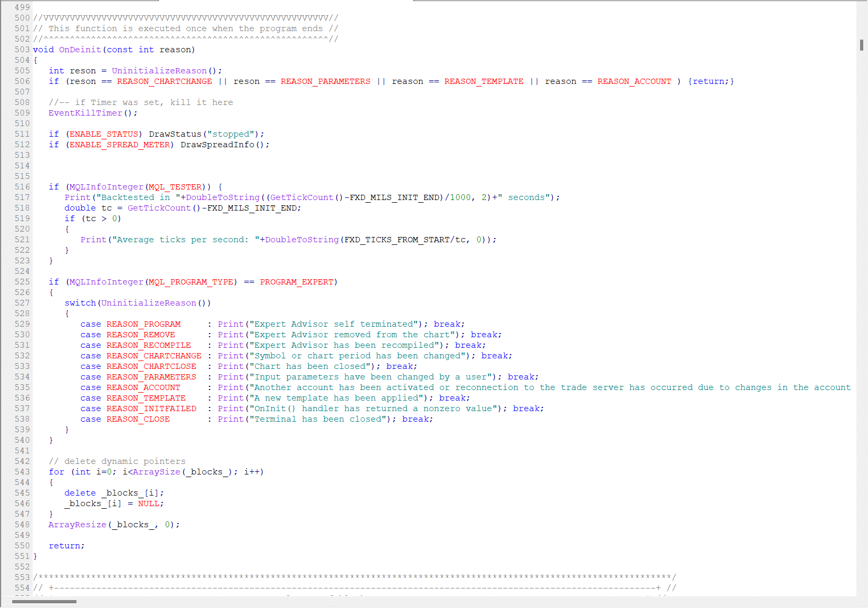Click the REASON_CLOSE case constant

(x=138, y=419)
